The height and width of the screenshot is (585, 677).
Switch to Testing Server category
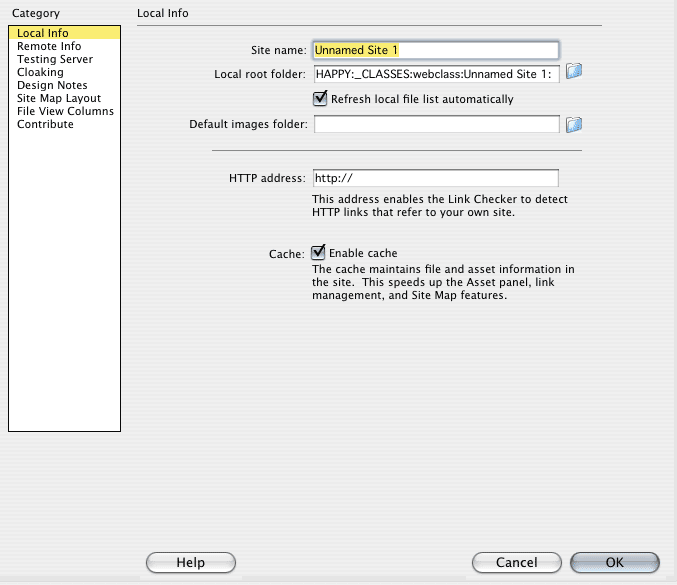pos(55,59)
